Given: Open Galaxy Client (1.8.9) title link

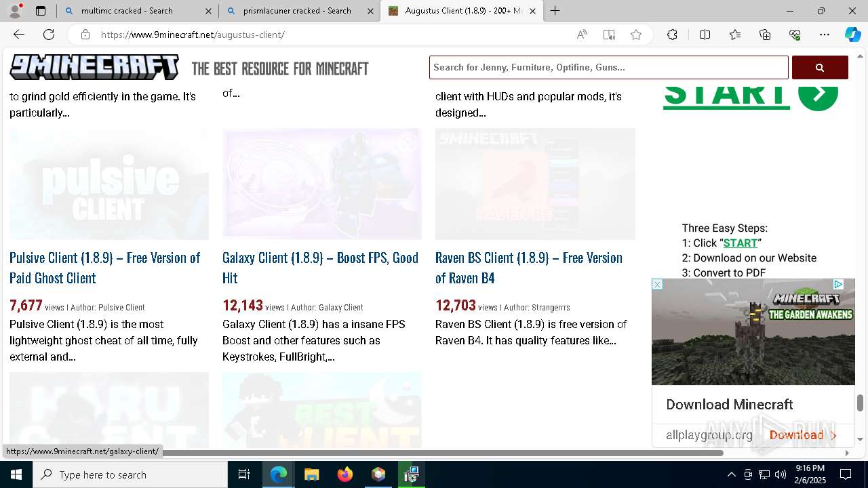Looking at the screenshot, I should [x=320, y=268].
